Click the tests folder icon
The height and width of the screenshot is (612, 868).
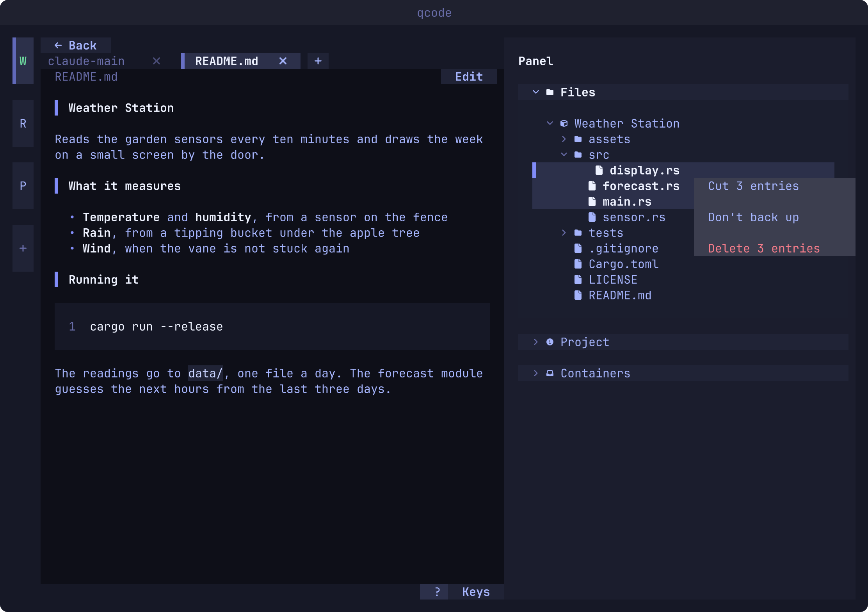coord(578,233)
